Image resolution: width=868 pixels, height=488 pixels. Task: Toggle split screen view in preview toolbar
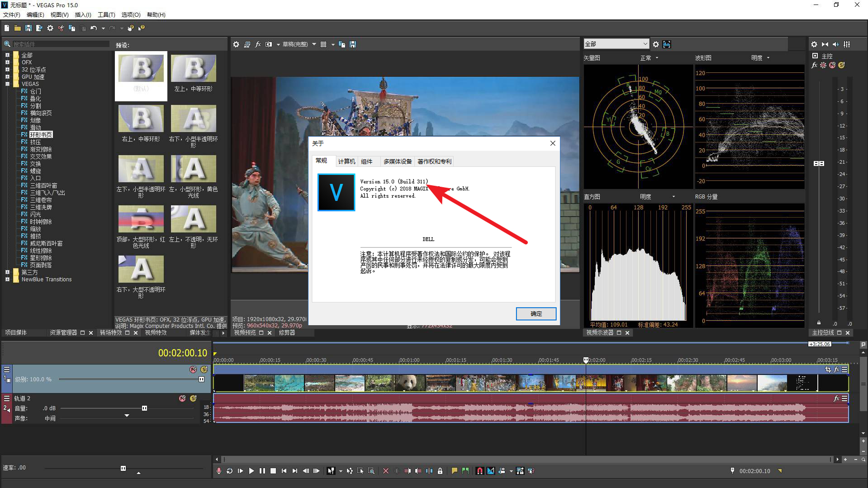pos(269,44)
